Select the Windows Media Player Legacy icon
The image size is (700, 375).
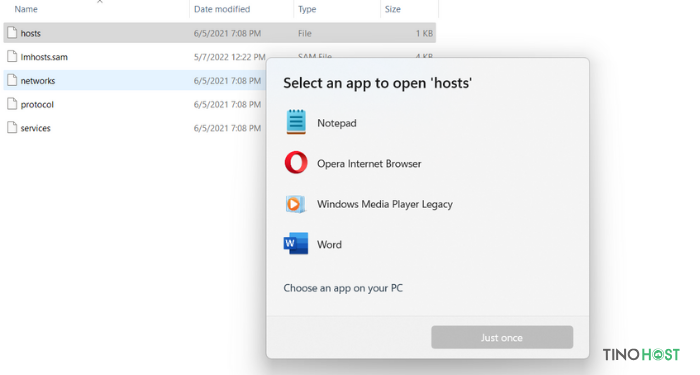point(295,204)
